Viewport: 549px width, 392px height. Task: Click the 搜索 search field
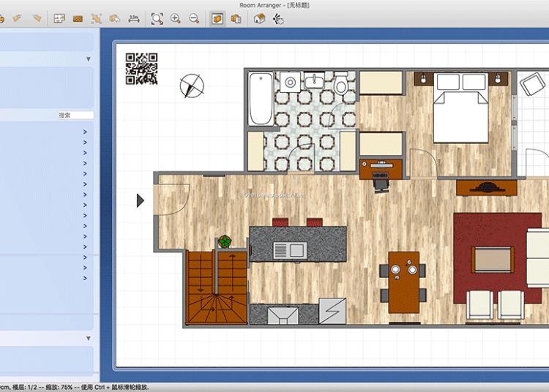(75, 116)
